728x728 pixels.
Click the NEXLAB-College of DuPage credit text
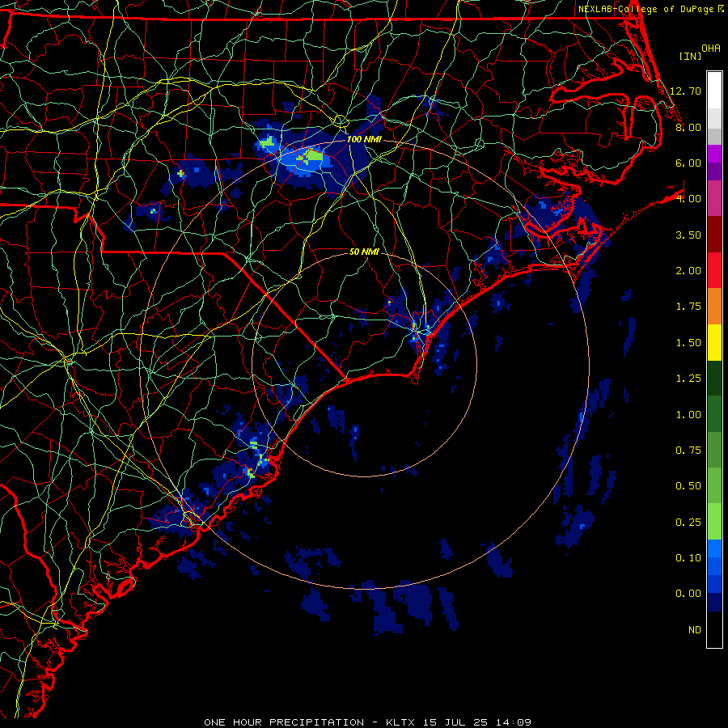(x=646, y=9)
